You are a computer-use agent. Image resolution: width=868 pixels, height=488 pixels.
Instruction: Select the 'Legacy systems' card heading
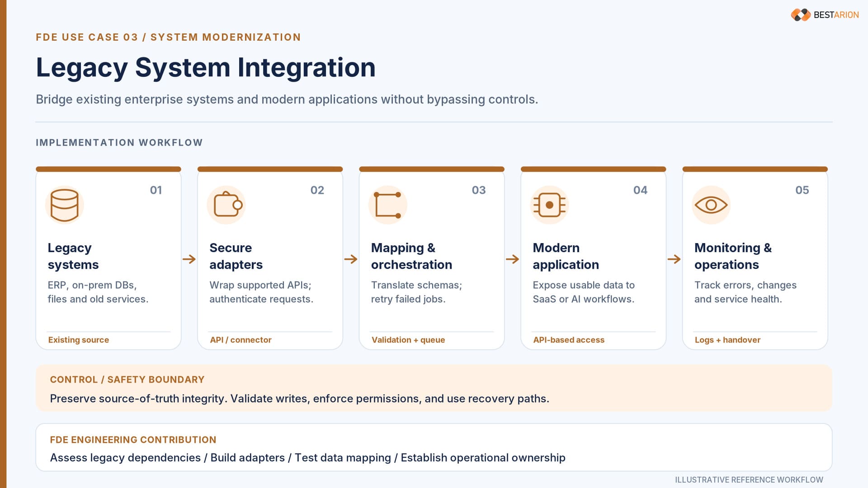click(x=73, y=256)
